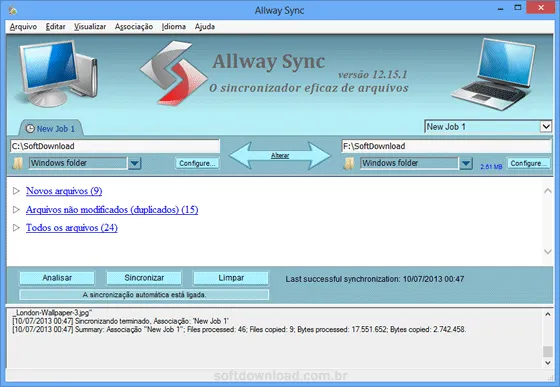Click file list scrollbar up arrow
The image size is (560, 387).
point(548,191)
